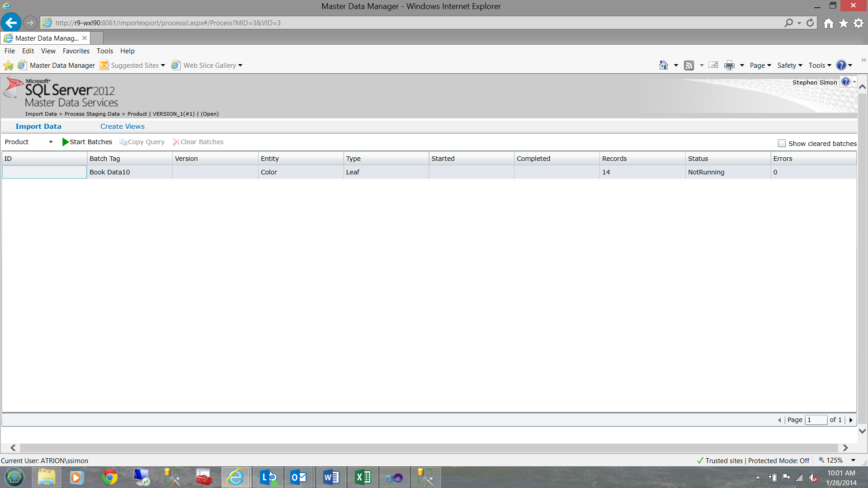Click the Import Data tab link
The image size is (868, 488).
(x=38, y=127)
